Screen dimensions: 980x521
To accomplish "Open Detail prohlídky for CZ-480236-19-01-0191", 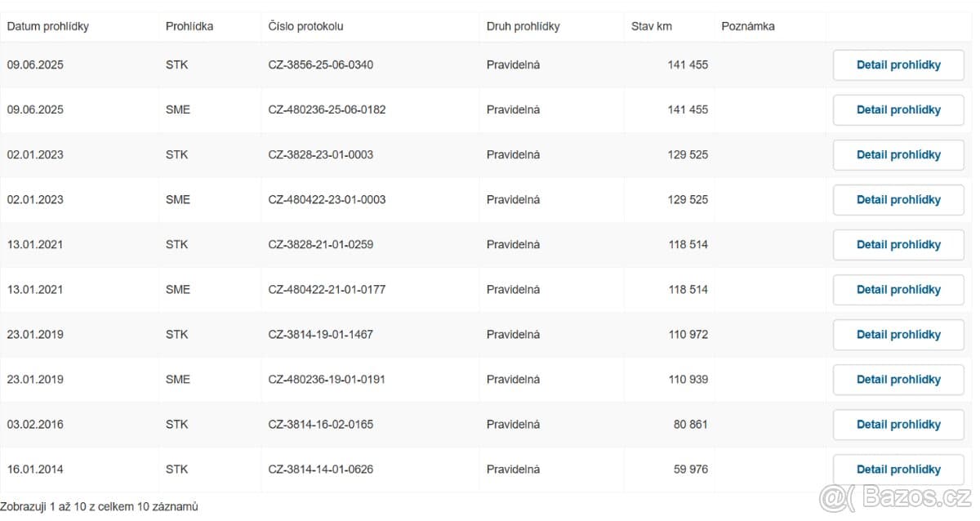I will 898,380.
